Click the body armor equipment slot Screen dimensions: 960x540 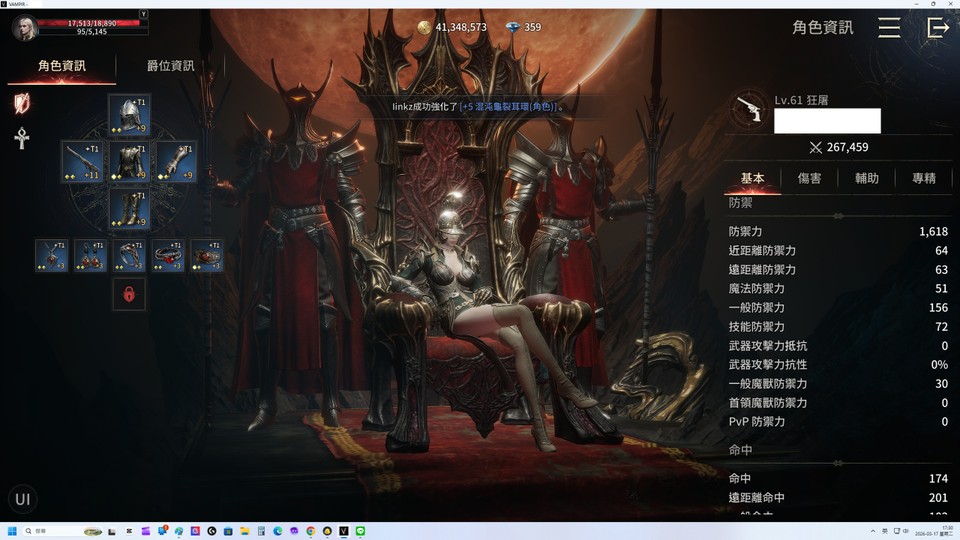click(x=129, y=162)
